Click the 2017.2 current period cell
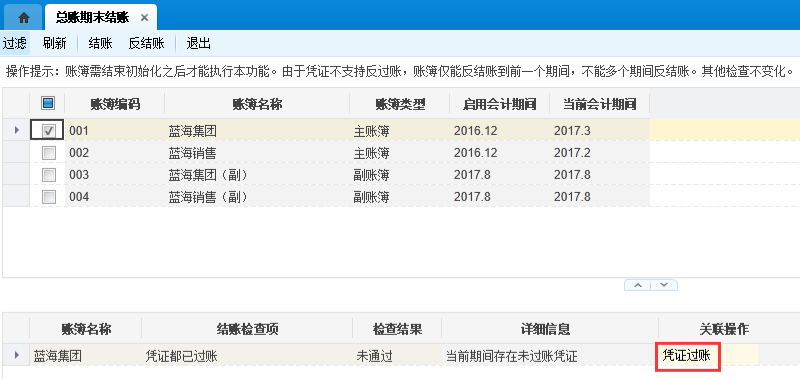Image resolution: width=800 pixels, height=379 pixels. pyautogui.click(x=599, y=153)
